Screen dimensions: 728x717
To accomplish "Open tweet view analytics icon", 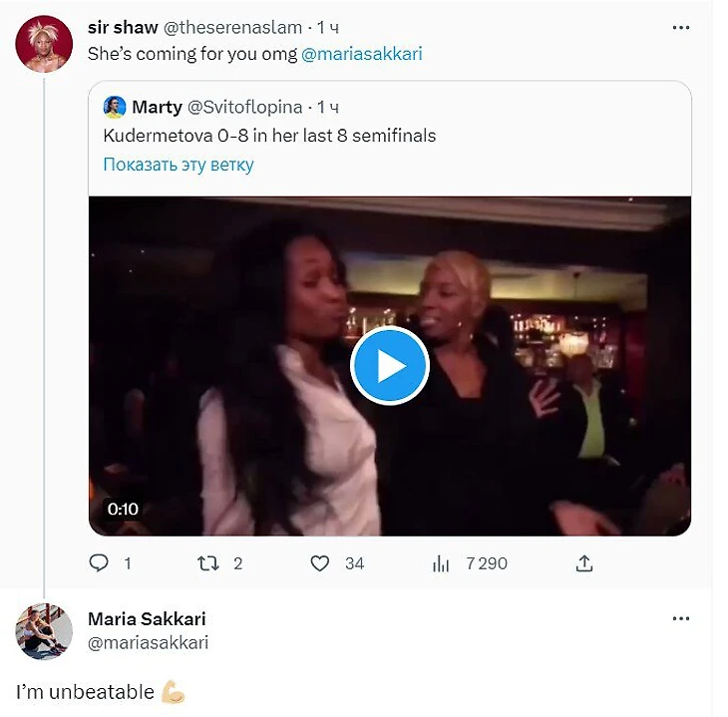I will tap(441, 563).
